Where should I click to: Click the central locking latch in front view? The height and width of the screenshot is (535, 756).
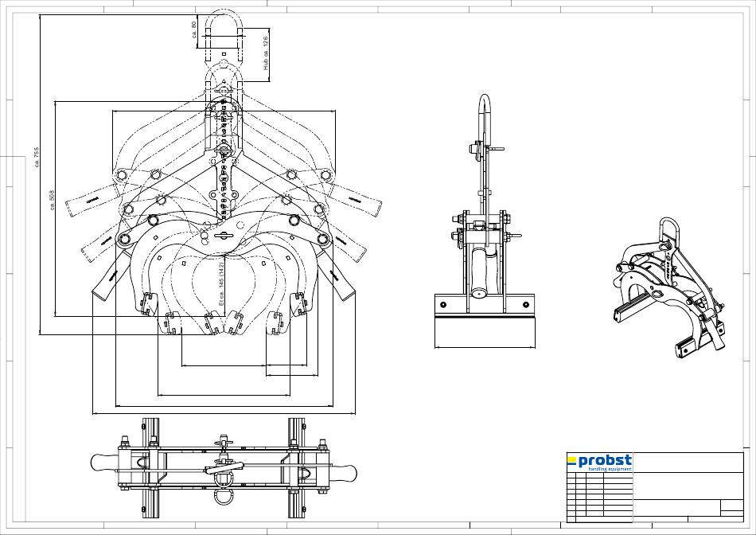[224, 236]
